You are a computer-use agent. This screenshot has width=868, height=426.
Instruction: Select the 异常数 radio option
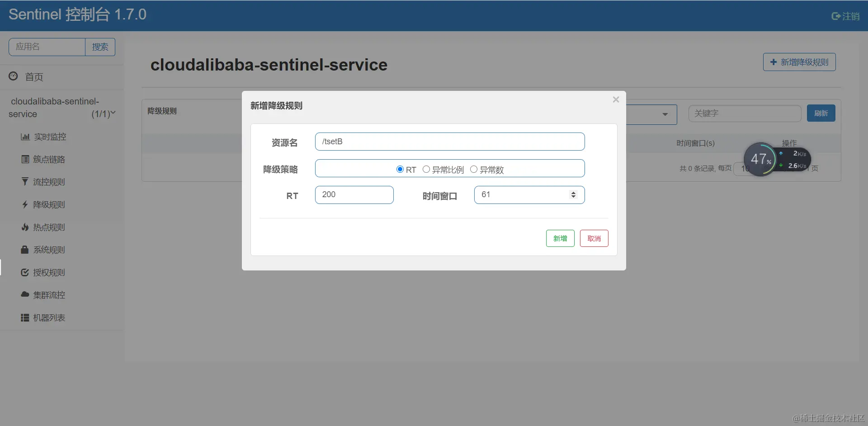pos(473,169)
